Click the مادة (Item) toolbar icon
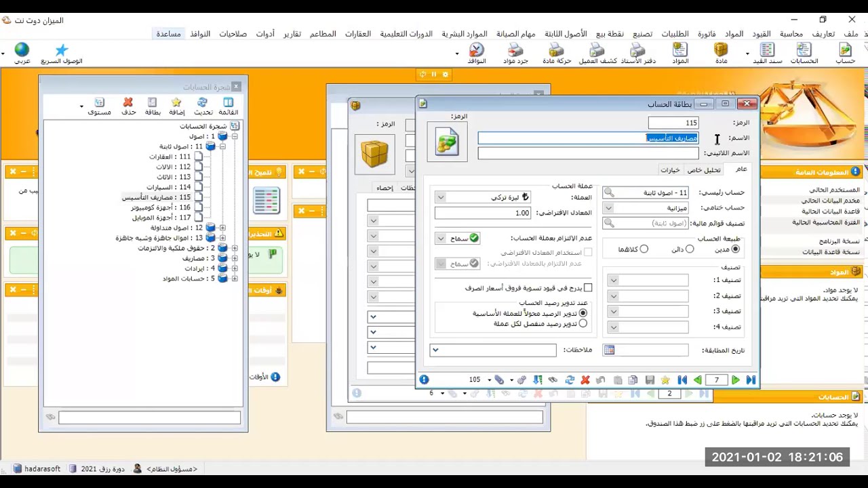The image size is (868, 488). [721, 54]
